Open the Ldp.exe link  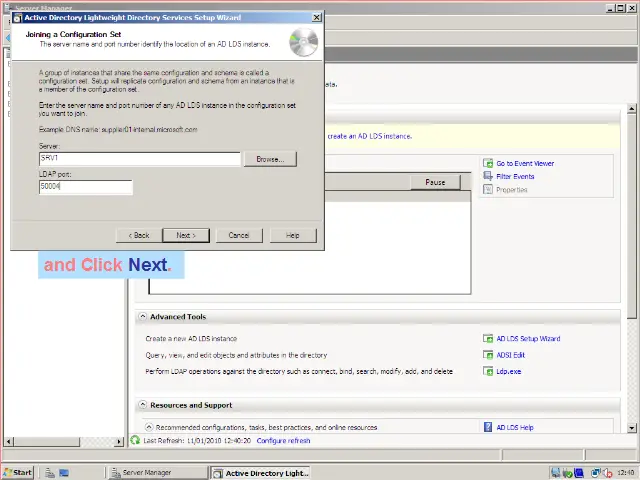click(509, 371)
